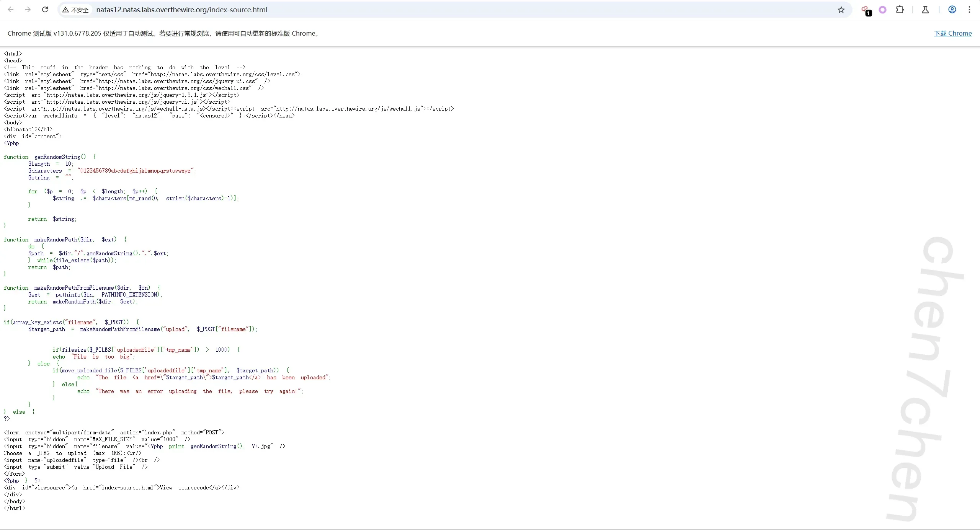Open the purple ring extension icon
Image resolution: width=980 pixels, height=530 pixels.
tap(882, 10)
